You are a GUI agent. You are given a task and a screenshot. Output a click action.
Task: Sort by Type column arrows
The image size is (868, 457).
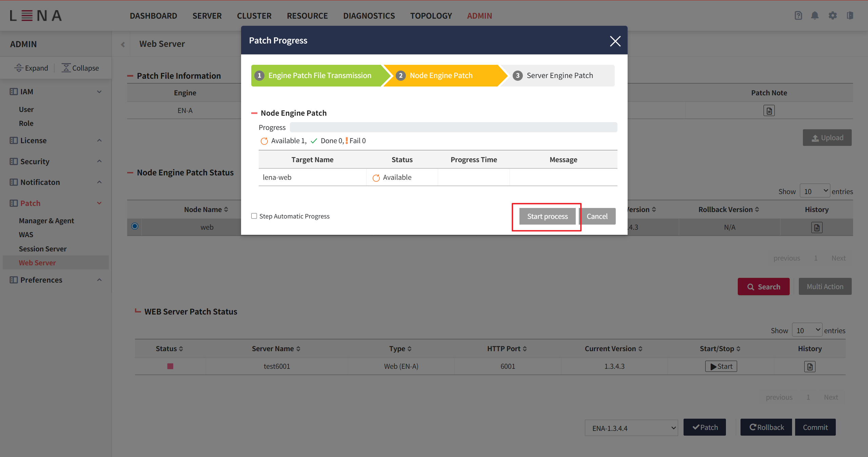(409, 349)
